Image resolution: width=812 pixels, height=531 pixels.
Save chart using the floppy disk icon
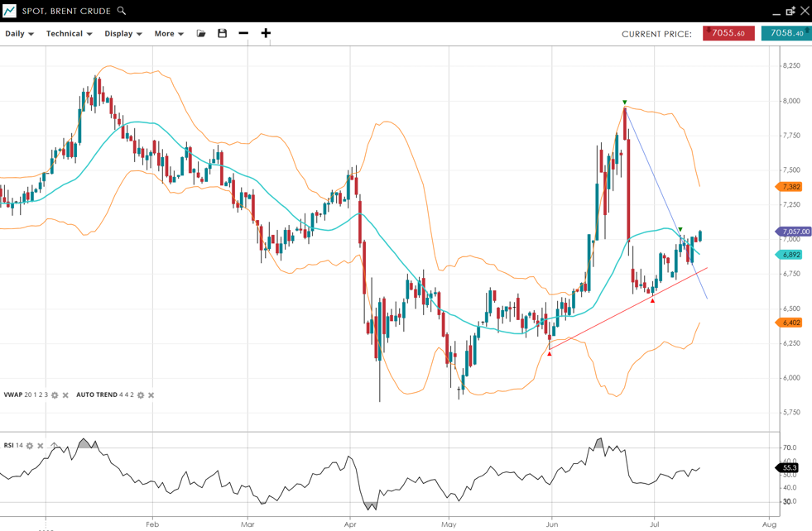point(222,34)
